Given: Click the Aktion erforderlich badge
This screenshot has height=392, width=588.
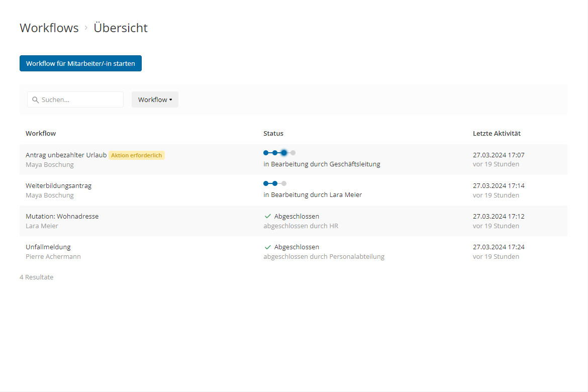Looking at the screenshot, I should pyautogui.click(x=137, y=155).
